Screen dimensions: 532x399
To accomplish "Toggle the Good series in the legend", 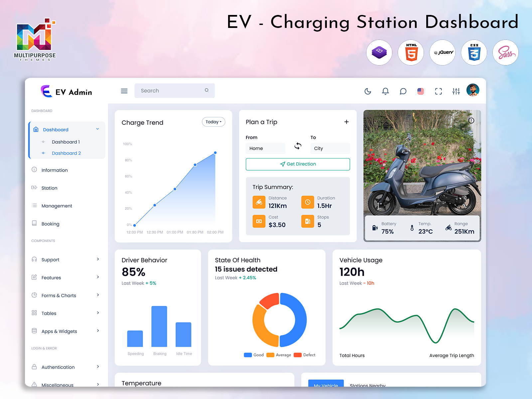I will (254, 355).
